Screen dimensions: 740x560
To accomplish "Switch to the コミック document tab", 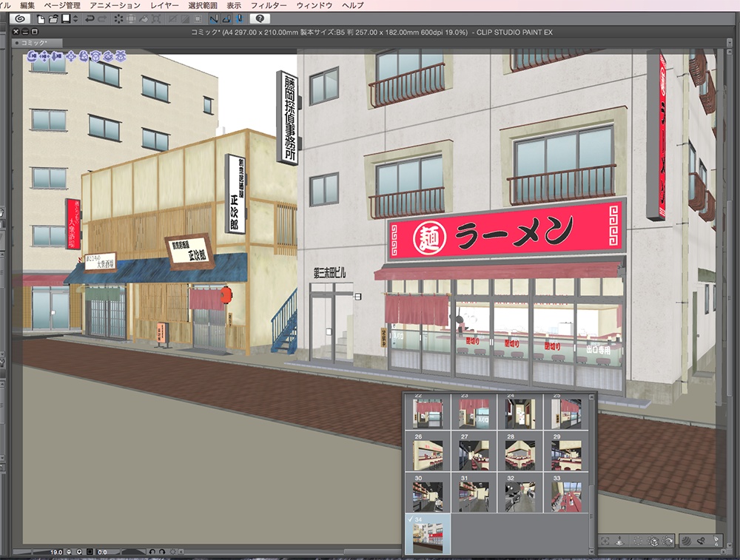I will (33, 41).
